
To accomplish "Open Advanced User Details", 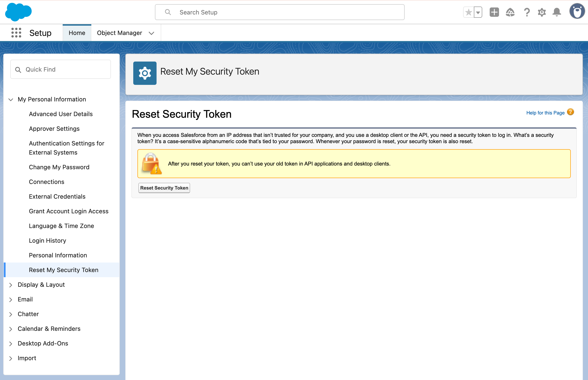I will click(61, 114).
